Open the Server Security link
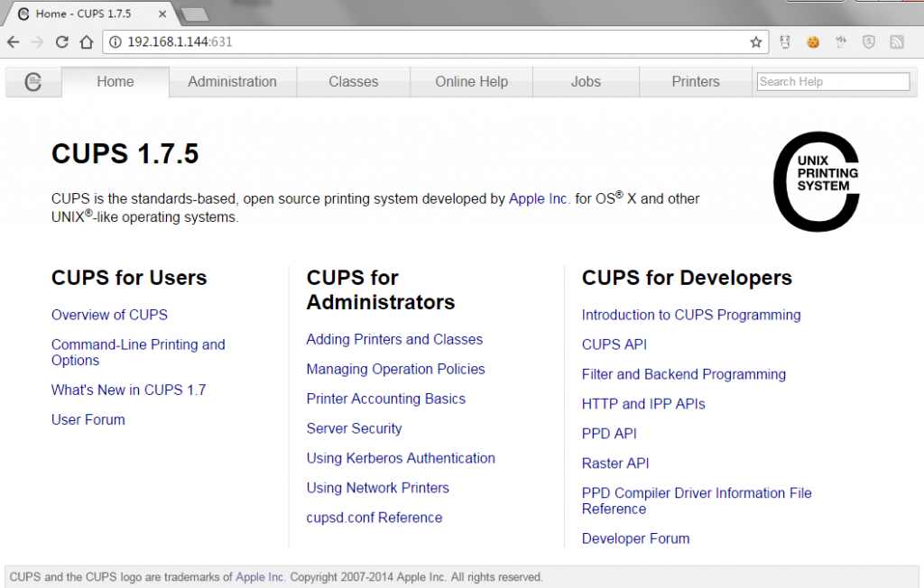The height and width of the screenshot is (588, 924). click(354, 429)
